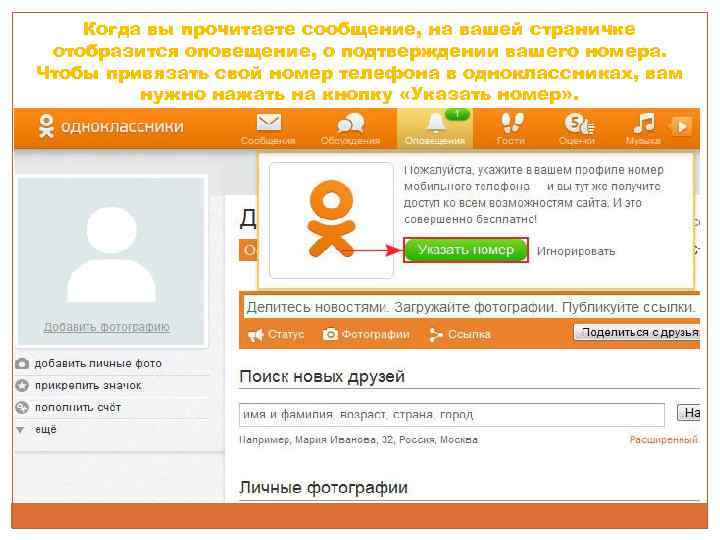The width and height of the screenshot is (720, 540).
Task: Open Гости footprints icon
Action: [x=512, y=124]
